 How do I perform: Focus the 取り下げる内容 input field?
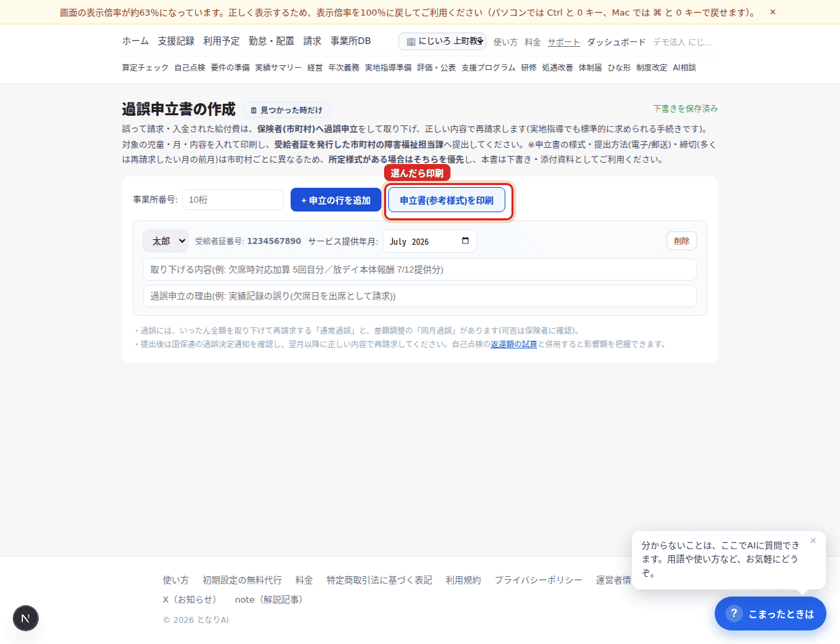coord(420,269)
